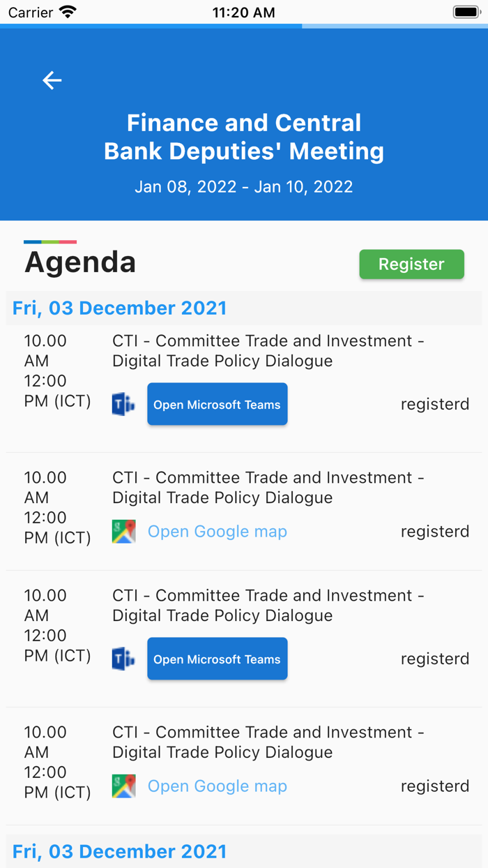
Task: Select the first Fri, 03 December 2021 date header
Action: 120,308
